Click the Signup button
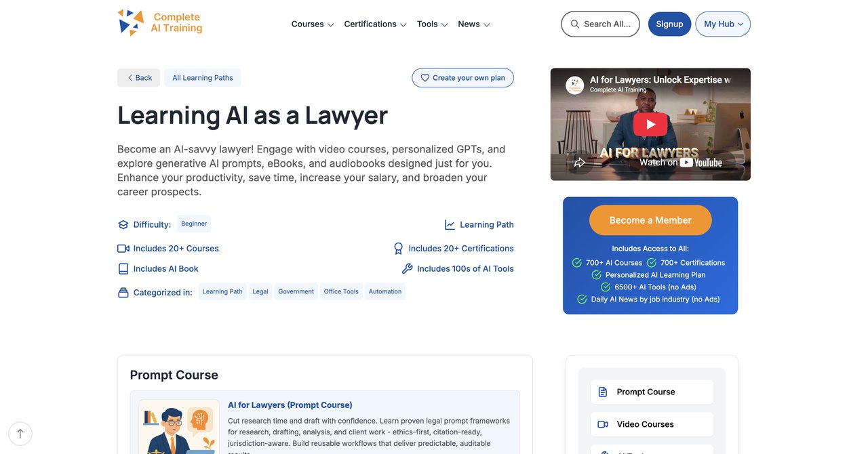 [x=669, y=24]
